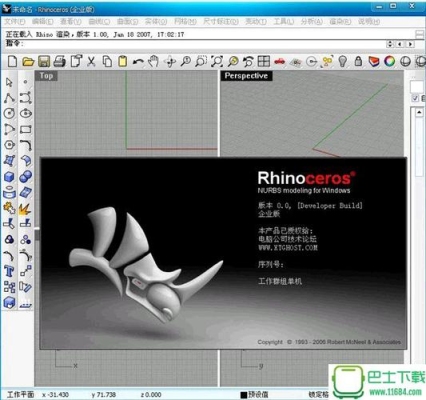Screen dimensions: 426x400
Task: Choose the Text object tool
Action: [9, 271]
